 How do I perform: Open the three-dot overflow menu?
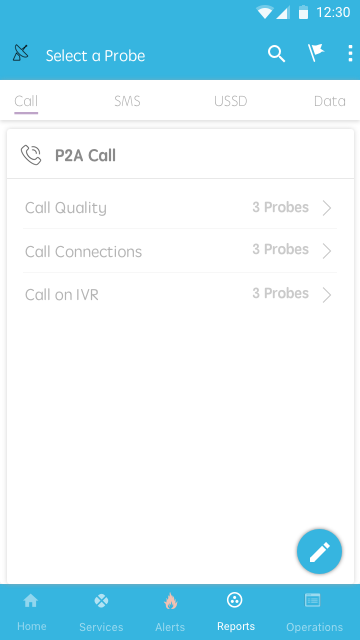point(350,53)
